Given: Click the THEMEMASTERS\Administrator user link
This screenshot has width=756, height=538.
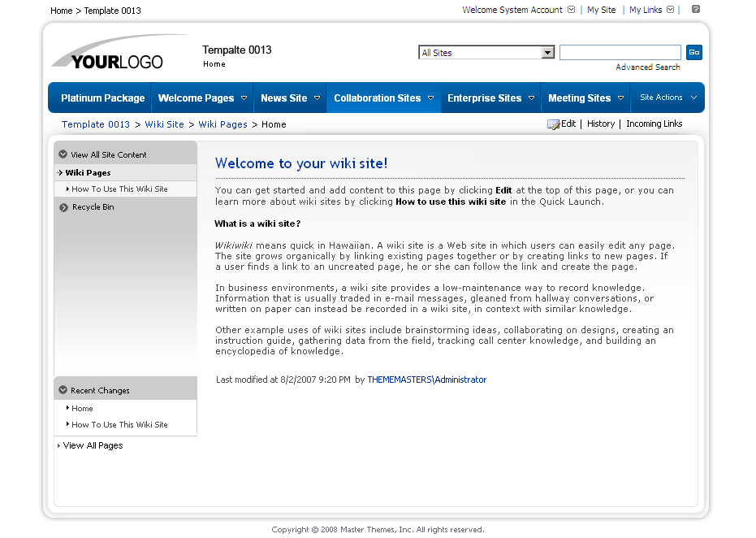Looking at the screenshot, I should pos(426,380).
